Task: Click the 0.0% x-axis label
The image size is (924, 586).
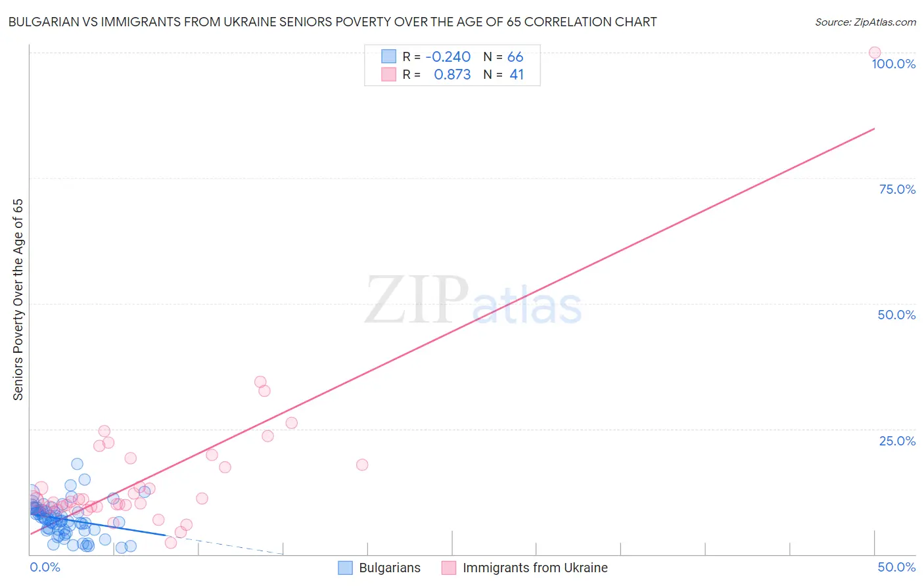Action: (45, 567)
